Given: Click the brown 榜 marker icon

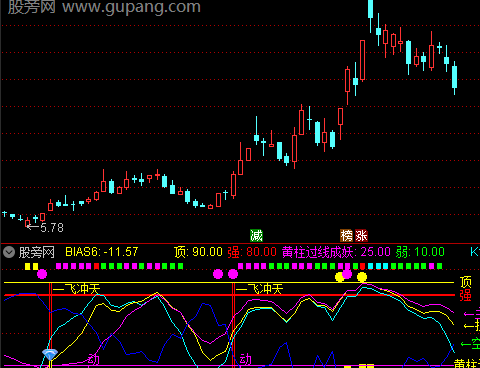Looking at the screenshot, I should click(346, 236).
